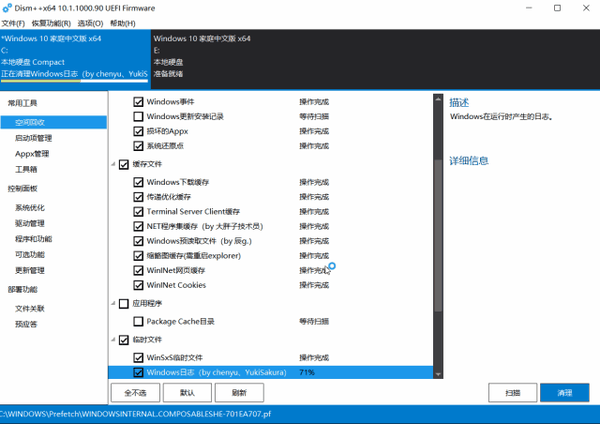Collapse the 临时文件 group
The height and width of the screenshot is (424, 600).
[113, 340]
